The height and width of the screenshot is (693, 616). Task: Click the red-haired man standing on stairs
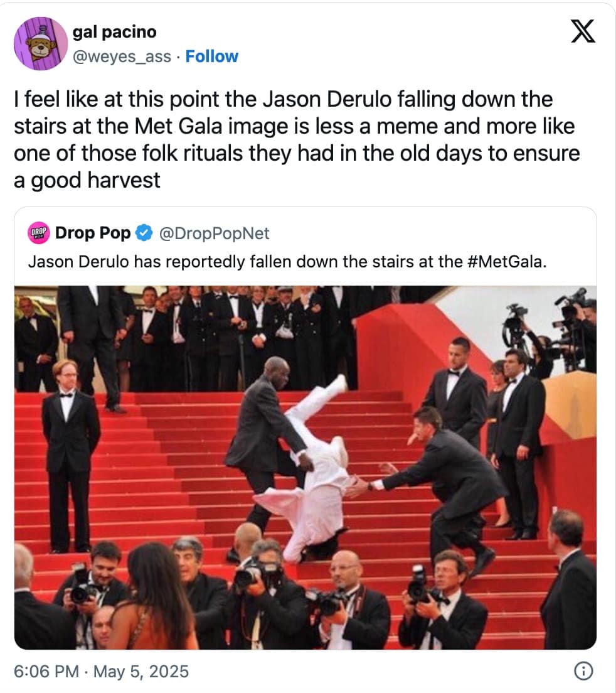tap(70, 455)
